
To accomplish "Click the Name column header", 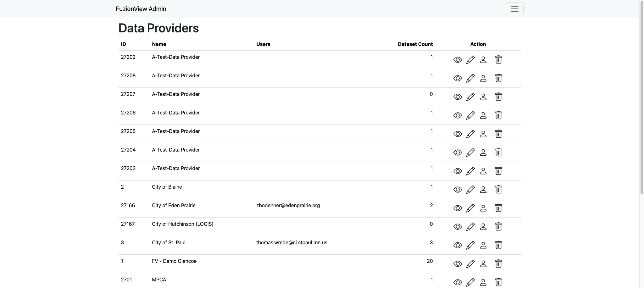I will pyautogui.click(x=159, y=44).
